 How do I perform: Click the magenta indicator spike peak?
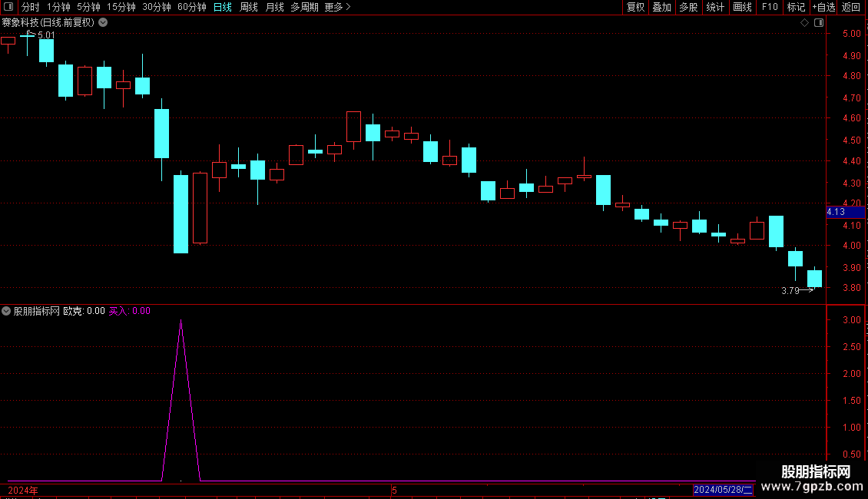pos(181,321)
